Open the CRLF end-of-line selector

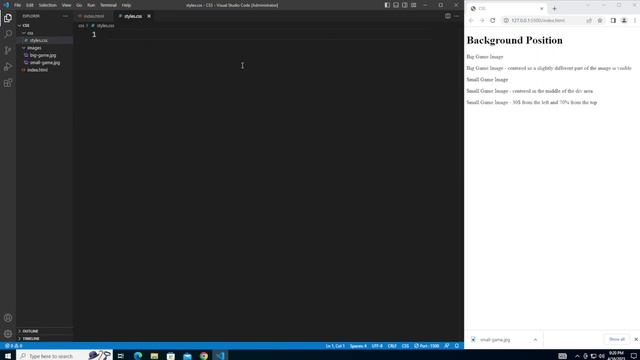[x=392, y=346]
